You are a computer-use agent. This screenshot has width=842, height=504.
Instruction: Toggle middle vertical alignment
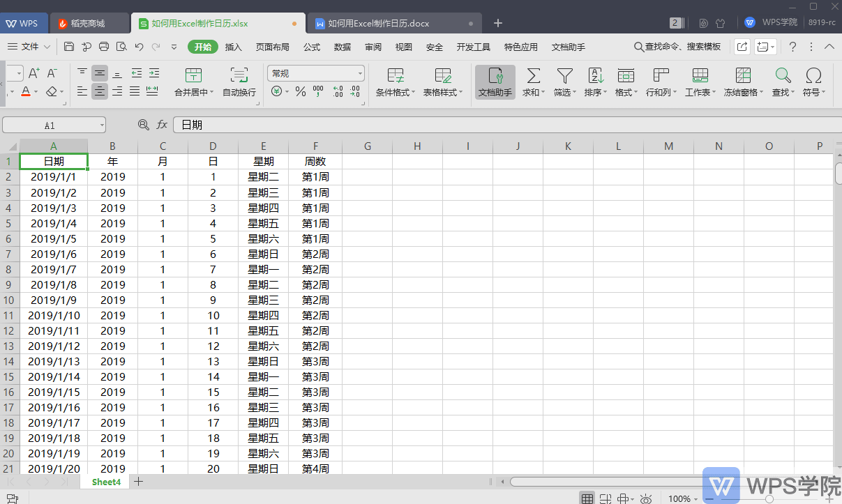click(100, 73)
